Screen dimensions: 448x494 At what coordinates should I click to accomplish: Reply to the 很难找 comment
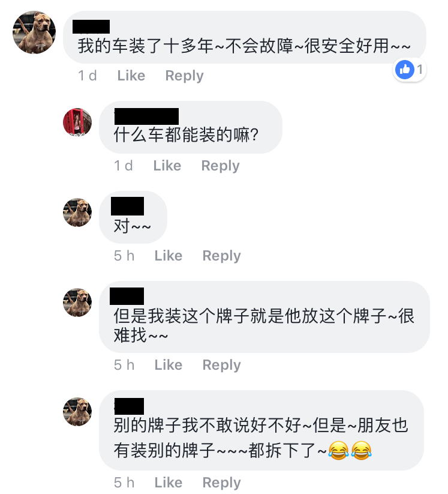coord(222,366)
